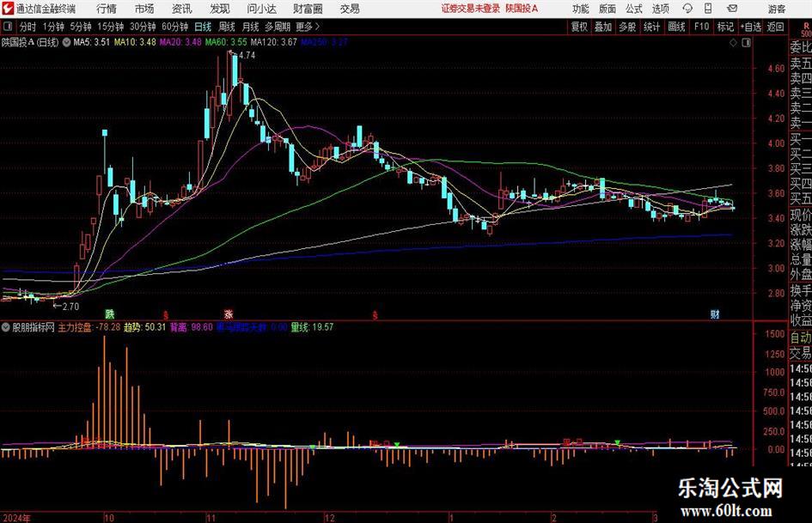Open the 版面 menu
This screenshot has width=812, height=523.
(x=607, y=9)
